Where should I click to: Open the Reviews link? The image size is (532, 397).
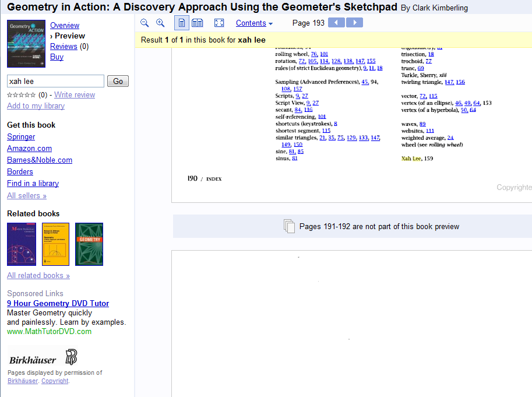(64, 46)
